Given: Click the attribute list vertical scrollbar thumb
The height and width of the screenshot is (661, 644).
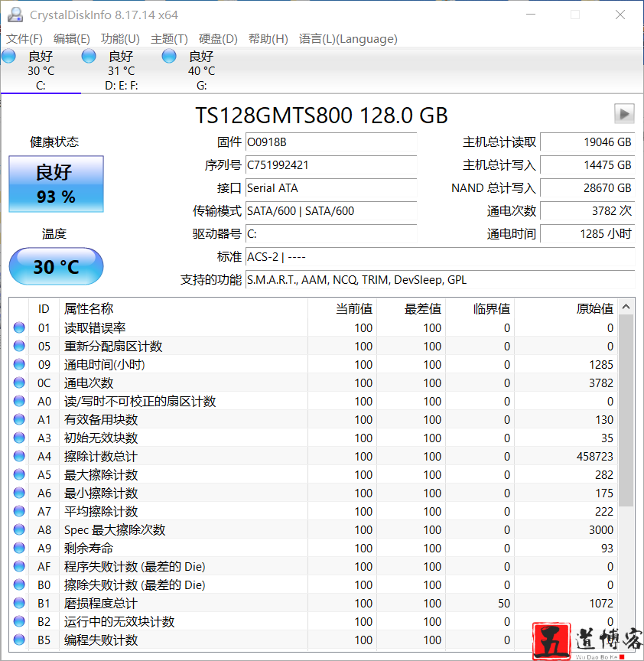Looking at the screenshot, I should coord(626,410).
